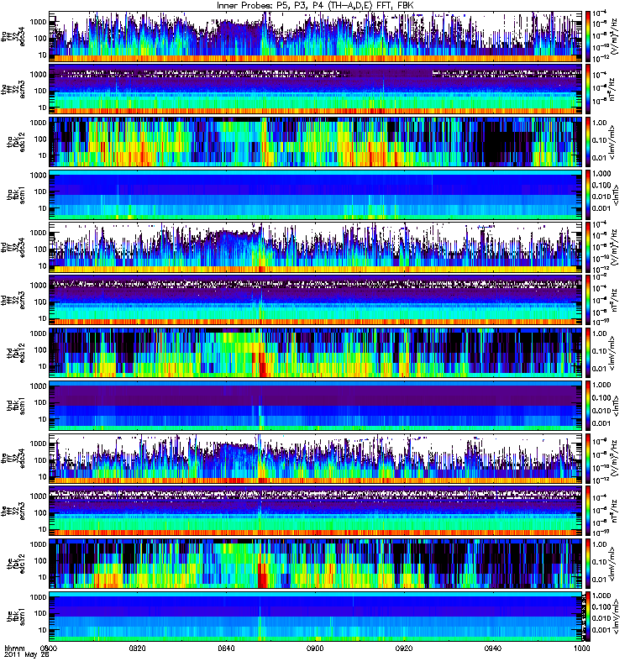630x672 pixels.
Task: Select the thd fff 32 scm3 spectrogram panel
Action: pyautogui.click(x=316, y=300)
